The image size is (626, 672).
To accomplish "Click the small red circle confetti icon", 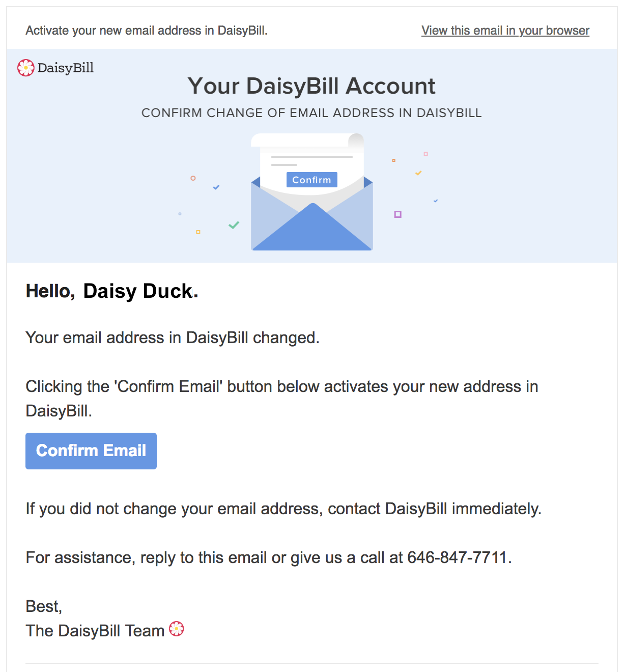I will tap(193, 178).
